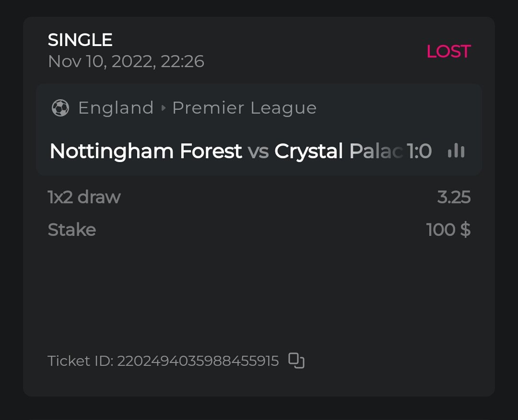This screenshot has width=518, height=420.
Task: Select the Ticket ID number text
Action: coord(198,361)
